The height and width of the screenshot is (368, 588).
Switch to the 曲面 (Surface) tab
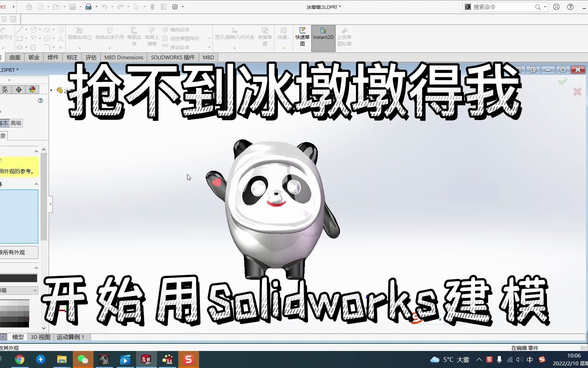[x=15, y=57]
